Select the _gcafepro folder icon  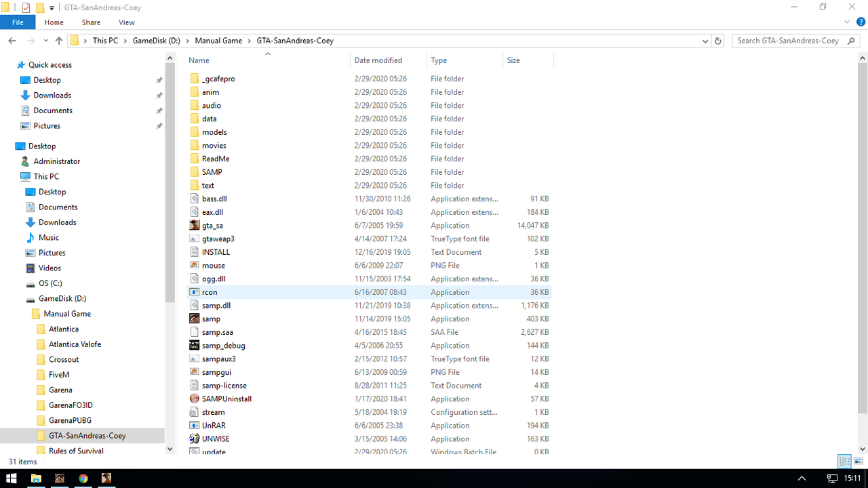pyautogui.click(x=195, y=79)
